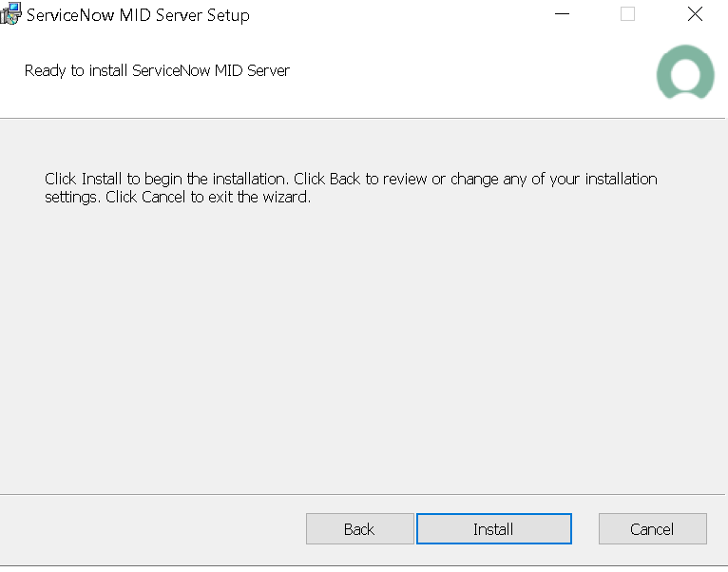The width and height of the screenshot is (728, 572).
Task: Click empty title bar space beside the title
Action: (399, 14)
